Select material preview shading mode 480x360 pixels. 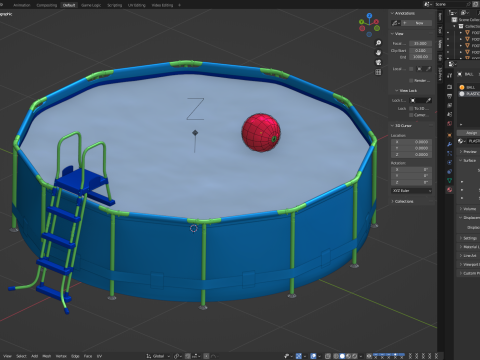pos(348,356)
